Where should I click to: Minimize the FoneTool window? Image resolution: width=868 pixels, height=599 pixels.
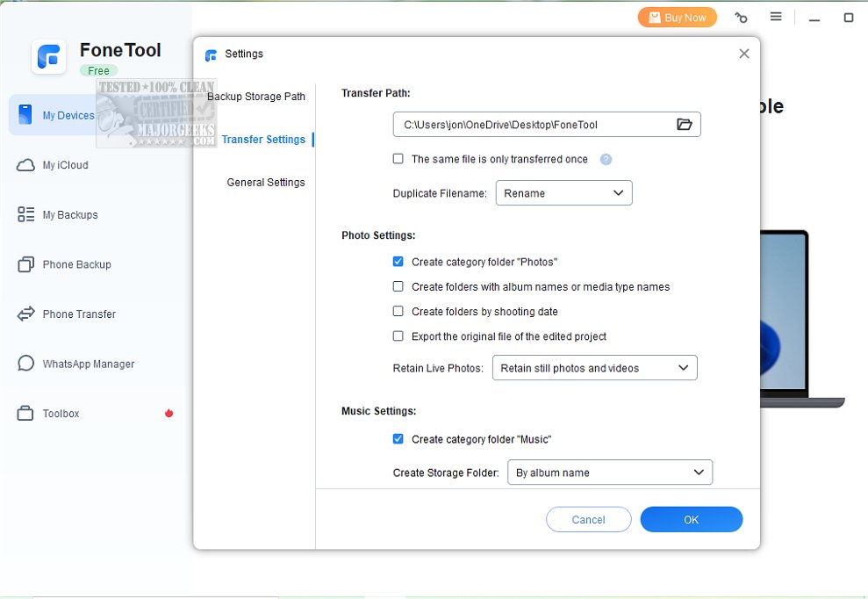pyautogui.click(x=814, y=19)
